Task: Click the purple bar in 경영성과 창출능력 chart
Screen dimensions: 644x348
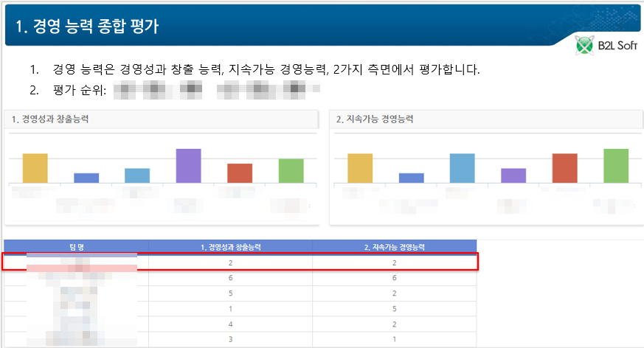Action: (188, 166)
